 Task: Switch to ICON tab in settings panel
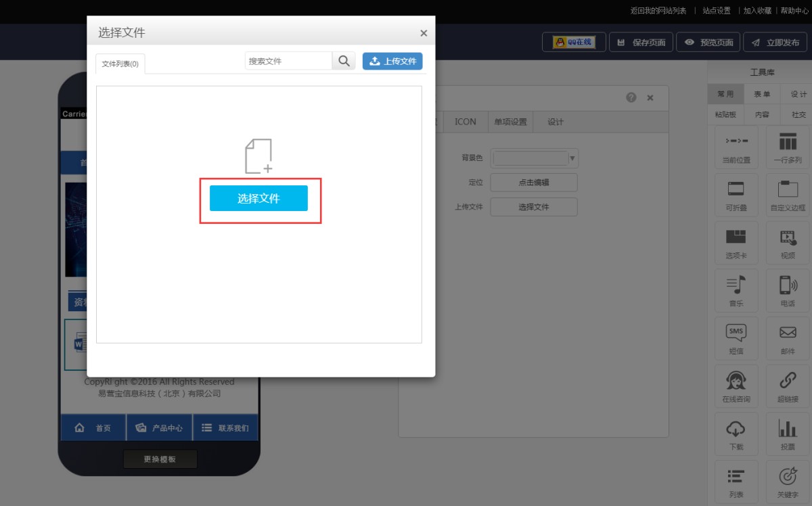(466, 122)
